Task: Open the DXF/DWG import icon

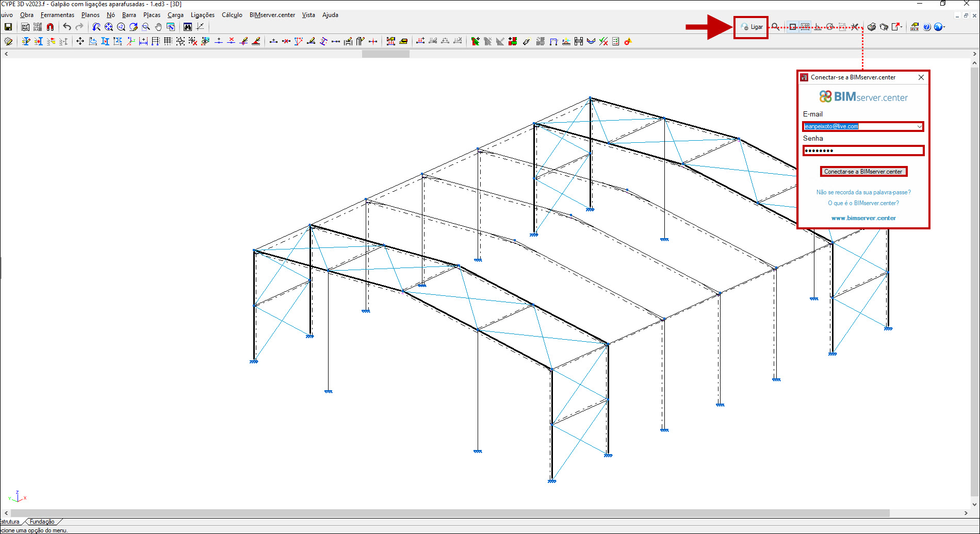Action: (x=25, y=27)
